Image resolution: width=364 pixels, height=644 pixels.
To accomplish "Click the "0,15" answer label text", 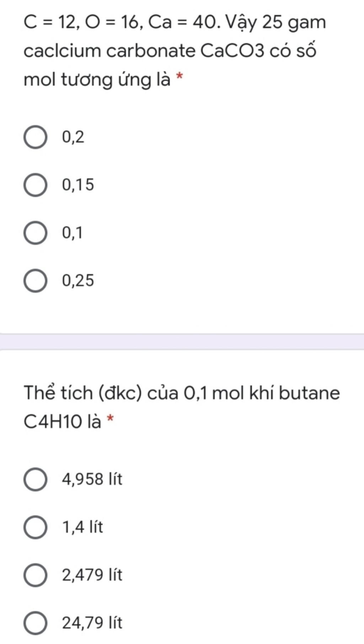I will click(x=78, y=185).
